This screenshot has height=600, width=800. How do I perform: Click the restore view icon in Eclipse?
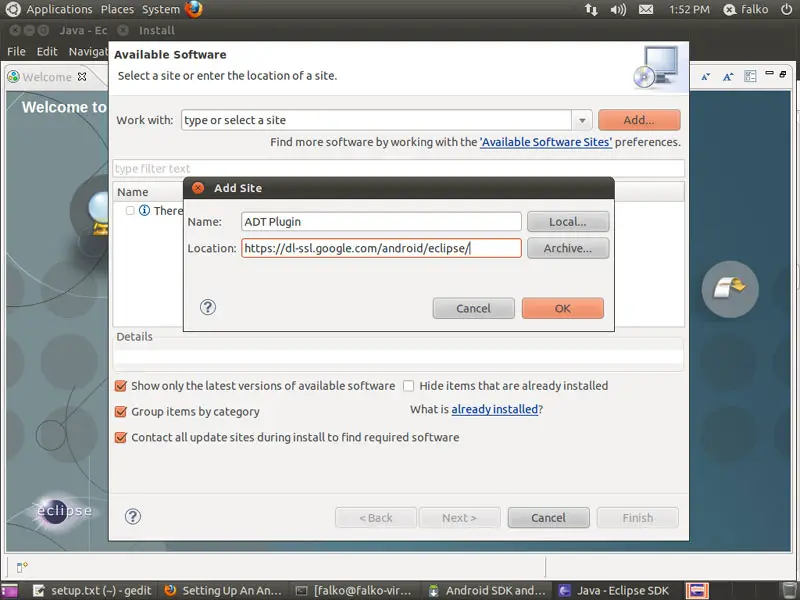click(x=783, y=74)
